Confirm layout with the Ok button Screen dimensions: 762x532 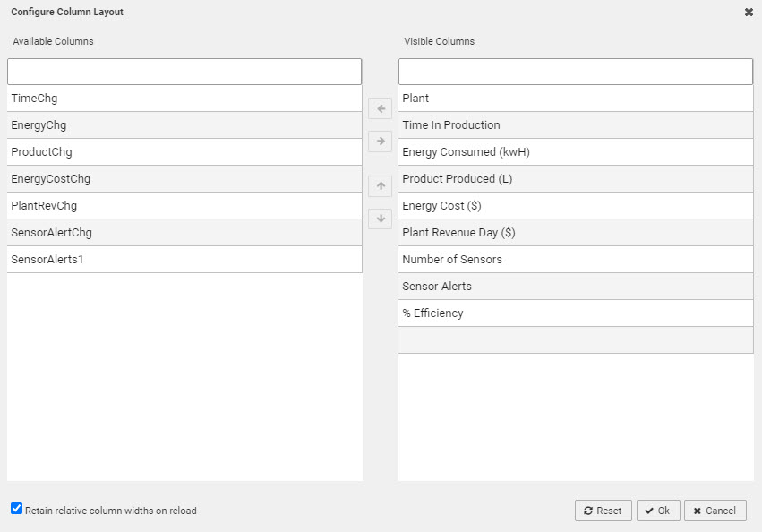658,511
